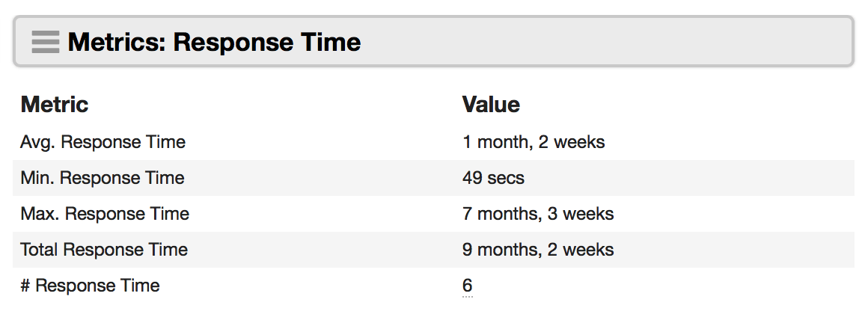
Task: Click the # Response Time row label
Action: click(91, 286)
